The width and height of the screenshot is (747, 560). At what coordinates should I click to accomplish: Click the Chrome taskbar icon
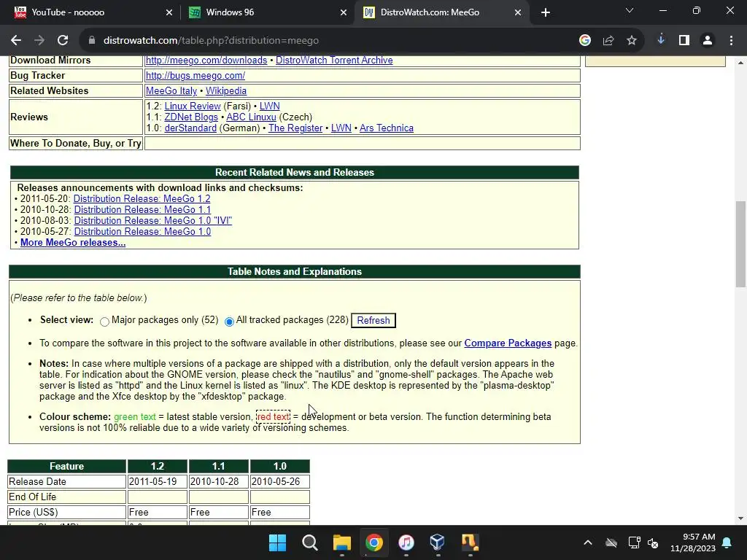374,542
